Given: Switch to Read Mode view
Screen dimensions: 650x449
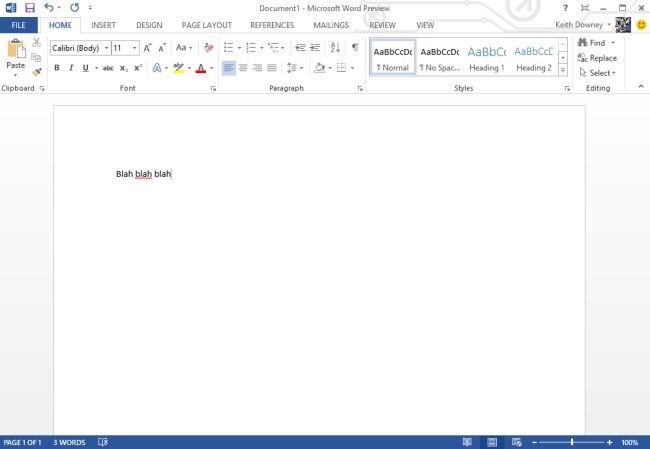Looking at the screenshot, I should click(x=467, y=442).
